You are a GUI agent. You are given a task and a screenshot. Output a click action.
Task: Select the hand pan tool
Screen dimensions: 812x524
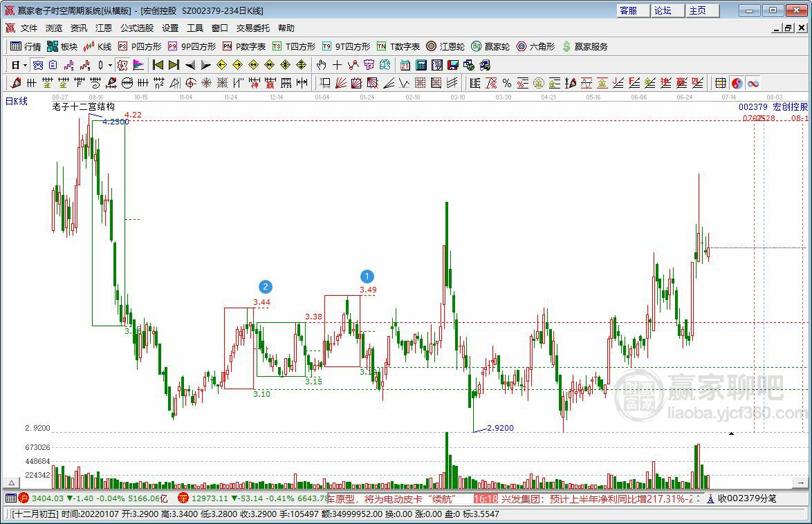[321, 65]
